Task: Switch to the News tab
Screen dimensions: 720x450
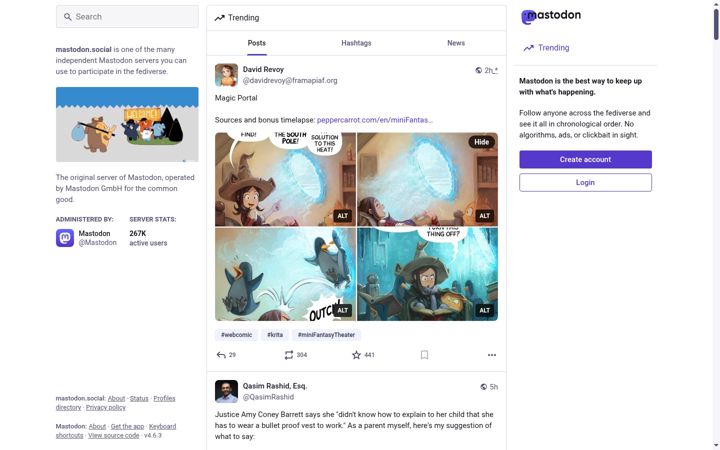Action: pos(456,43)
